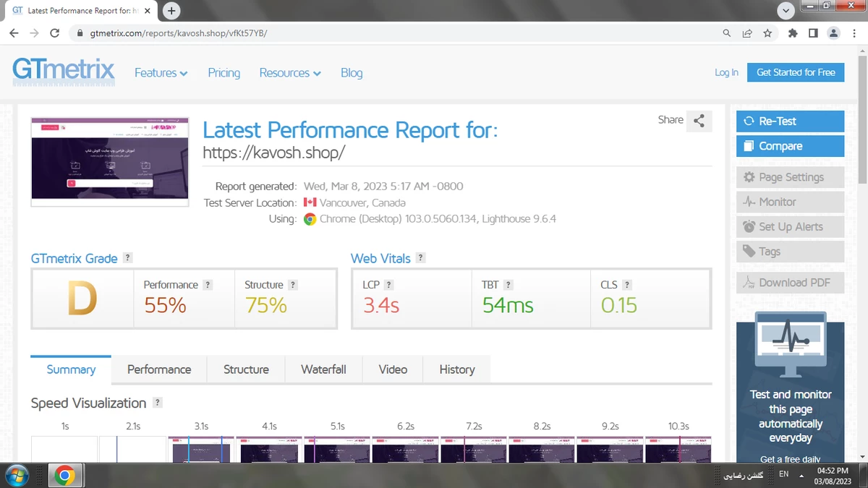Click the 55% Performance score
This screenshot has width=868, height=488.
click(x=165, y=305)
